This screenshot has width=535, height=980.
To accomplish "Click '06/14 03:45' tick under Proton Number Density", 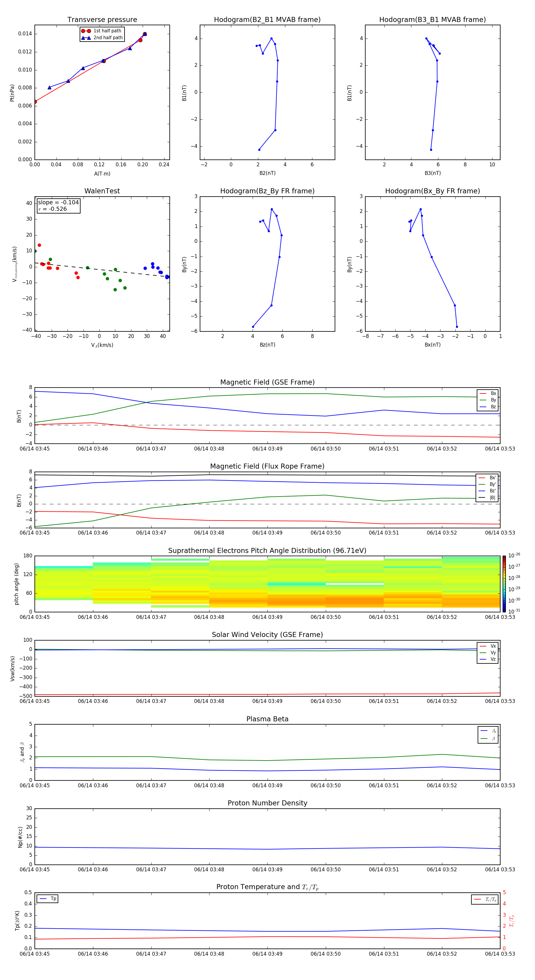I will (x=35, y=869).
